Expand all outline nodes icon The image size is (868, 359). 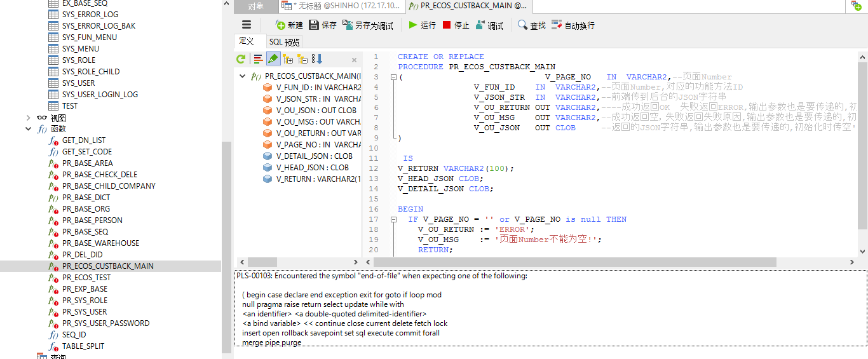[288, 59]
